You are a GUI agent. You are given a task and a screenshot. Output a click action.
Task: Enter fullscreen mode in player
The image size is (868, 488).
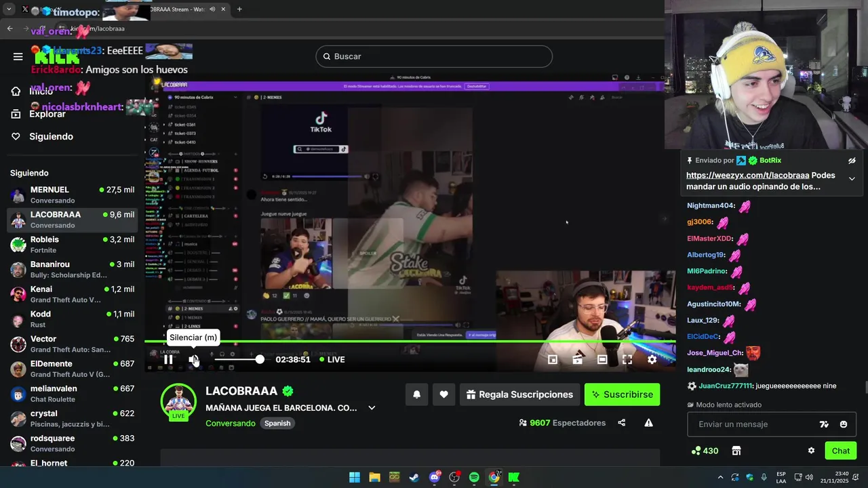[627, 360]
